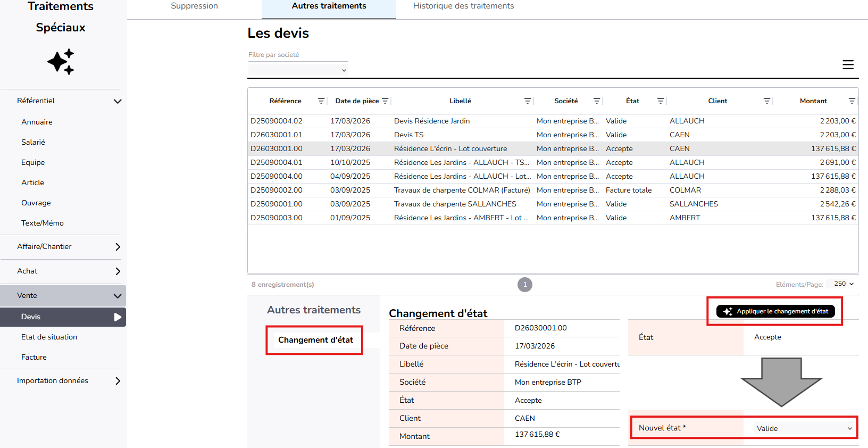Collapse the Référentiel sidebar section
The height and width of the screenshot is (448, 868).
pos(118,101)
